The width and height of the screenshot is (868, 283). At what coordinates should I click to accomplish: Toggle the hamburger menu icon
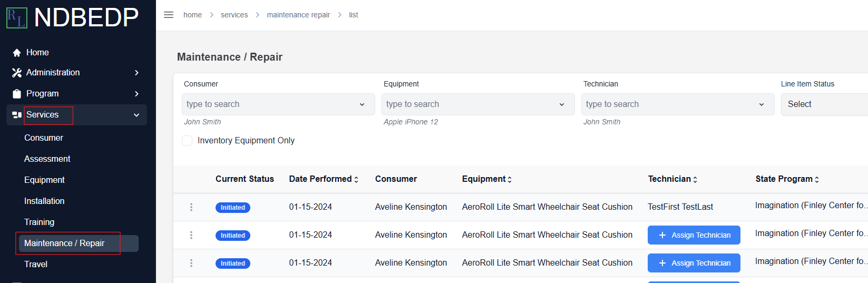click(x=169, y=15)
